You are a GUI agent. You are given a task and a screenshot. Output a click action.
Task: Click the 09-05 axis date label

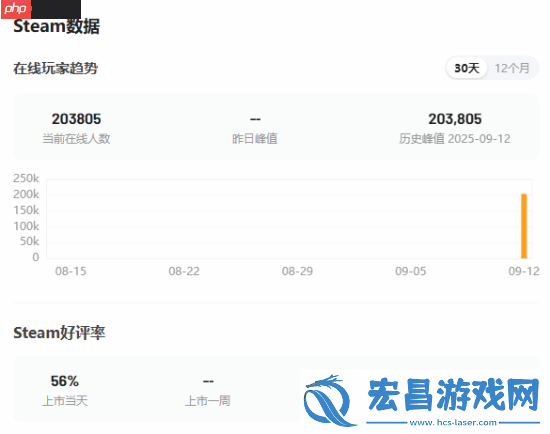410,271
